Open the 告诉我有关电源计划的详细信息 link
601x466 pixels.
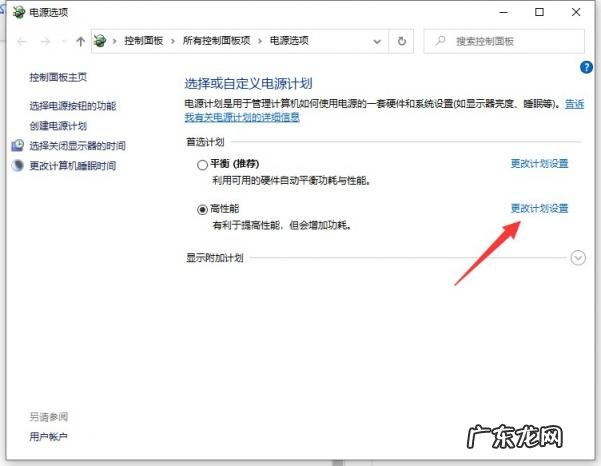(x=242, y=117)
